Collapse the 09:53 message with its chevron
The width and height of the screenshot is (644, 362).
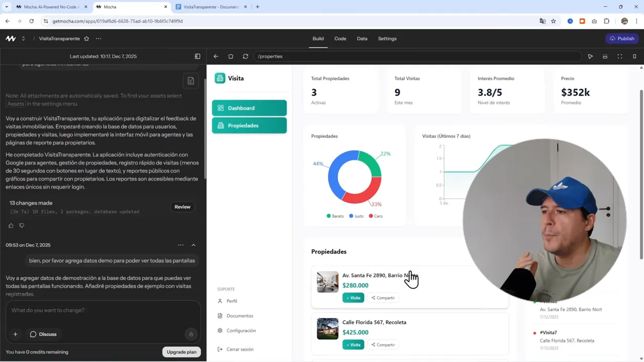[x=193, y=245]
